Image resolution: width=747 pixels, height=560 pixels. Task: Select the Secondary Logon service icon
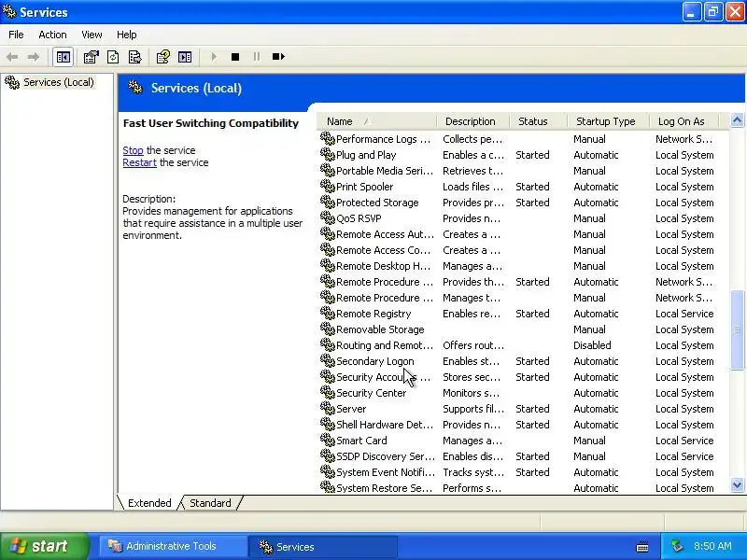(x=328, y=360)
